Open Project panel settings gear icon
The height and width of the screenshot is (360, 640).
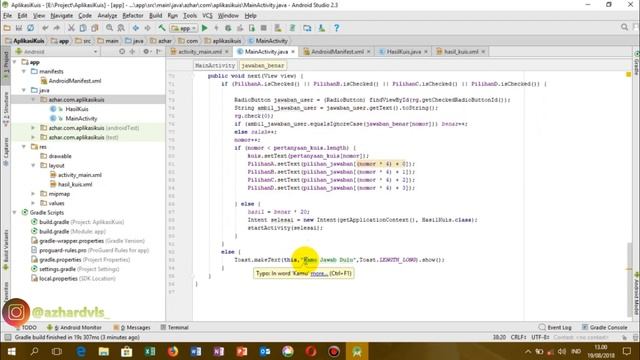pos(146,52)
